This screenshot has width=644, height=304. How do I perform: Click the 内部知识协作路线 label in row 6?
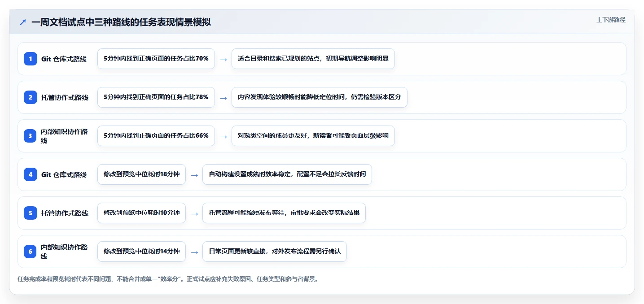pyautogui.click(x=64, y=252)
